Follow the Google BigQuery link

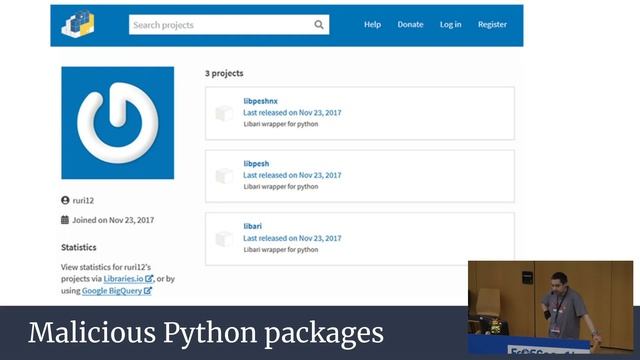click(112, 291)
